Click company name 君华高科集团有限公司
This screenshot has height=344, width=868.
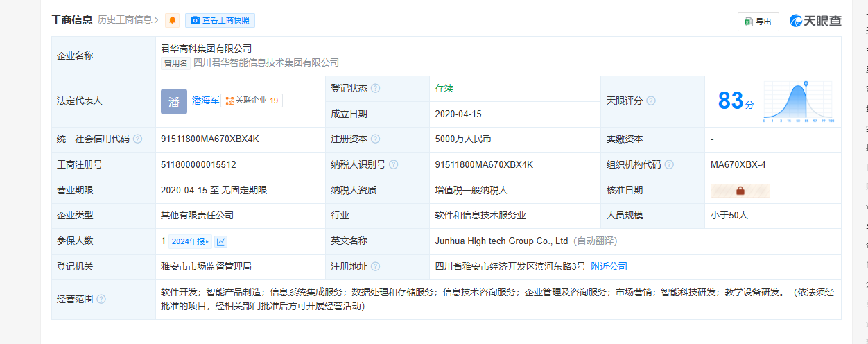coord(206,49)
